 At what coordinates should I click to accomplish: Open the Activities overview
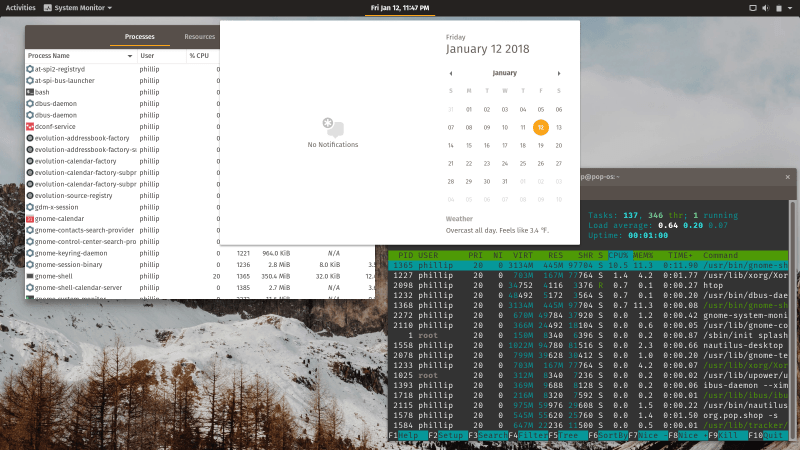coord(20,8)
